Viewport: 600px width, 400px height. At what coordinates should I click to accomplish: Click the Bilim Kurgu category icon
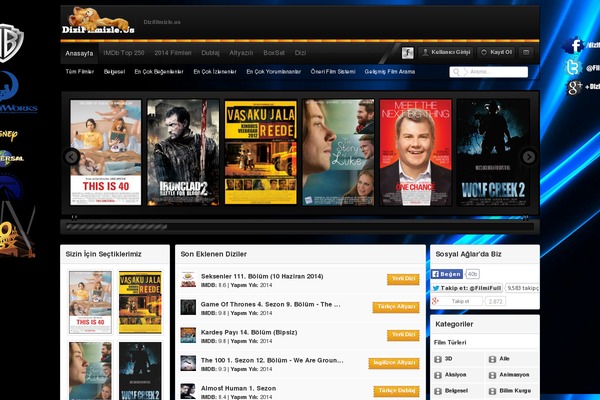coord(492,391)
